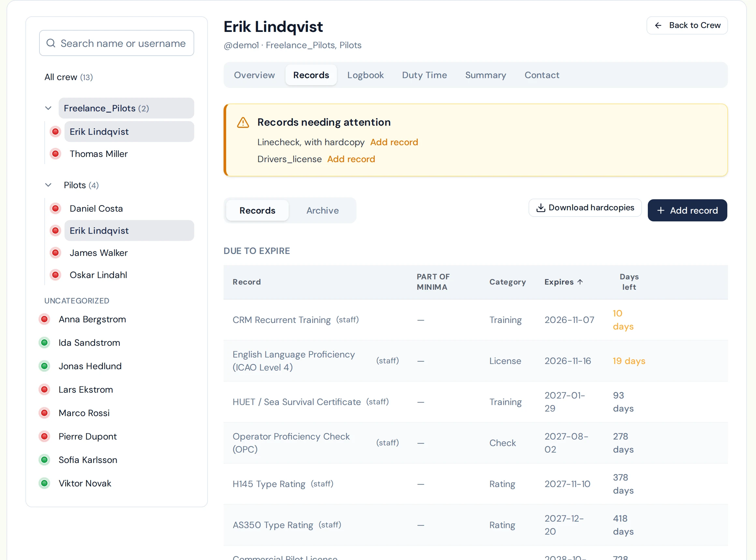The width and height of the screenshot is (756, 560).
Task: Select Marco Rossi in crew list
Action: pyautogui.click(x=84, y=413)
